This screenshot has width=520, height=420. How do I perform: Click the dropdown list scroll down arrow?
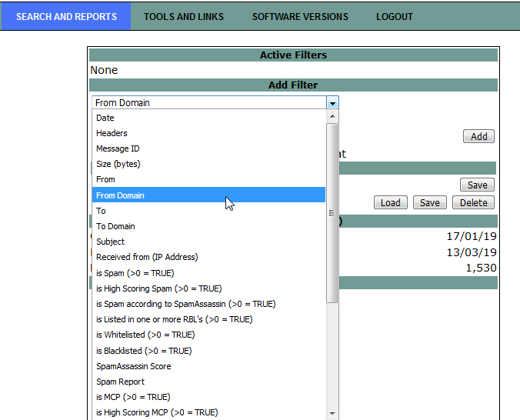point(332,413)
